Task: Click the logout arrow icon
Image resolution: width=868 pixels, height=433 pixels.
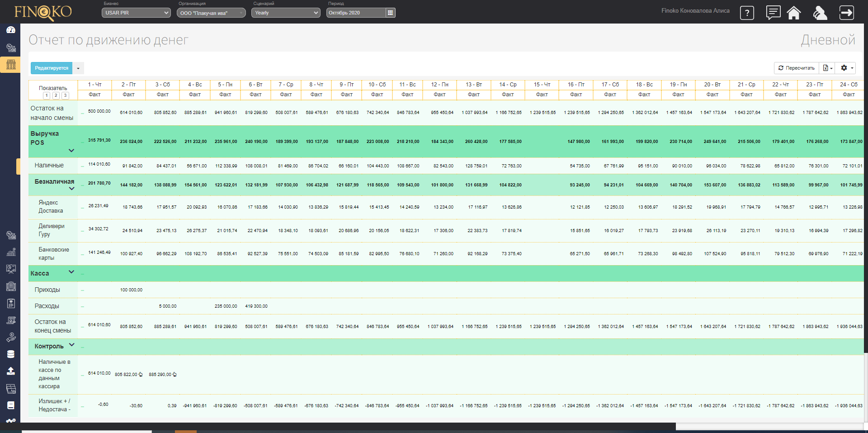Action: tap(846, 13)
